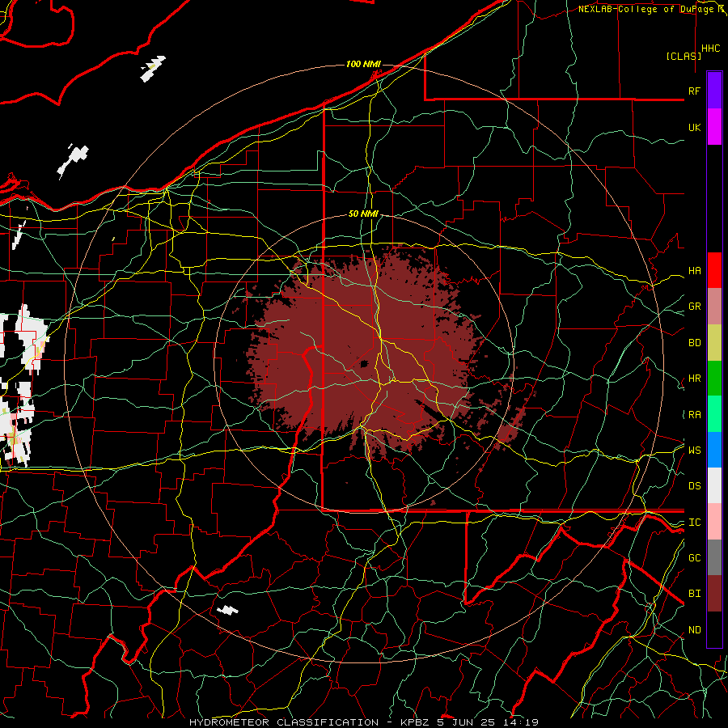Click the HA legend label
Viewport: 728px width, 728px height.
[x=694, y=271]
